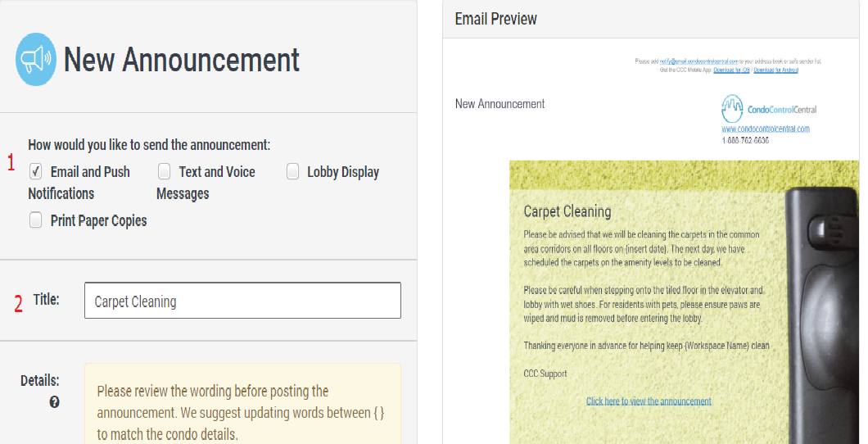868x444 pixels.
Task: Click the Details help question mark icon
Action: click(x=54, y=402)
